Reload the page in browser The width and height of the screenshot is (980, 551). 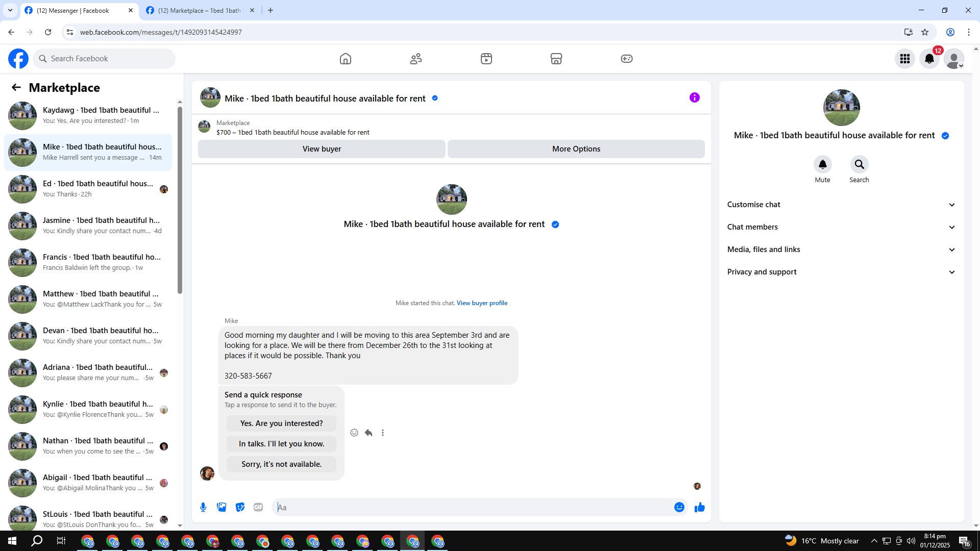coord(48,32)
